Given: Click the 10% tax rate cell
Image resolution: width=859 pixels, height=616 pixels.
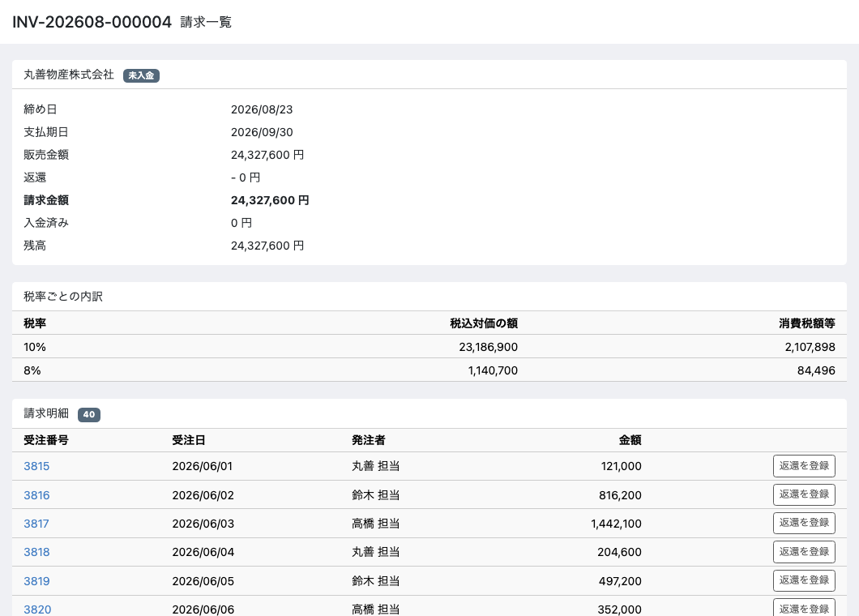Looking at the screenshot, I should (x=35, y=347).
